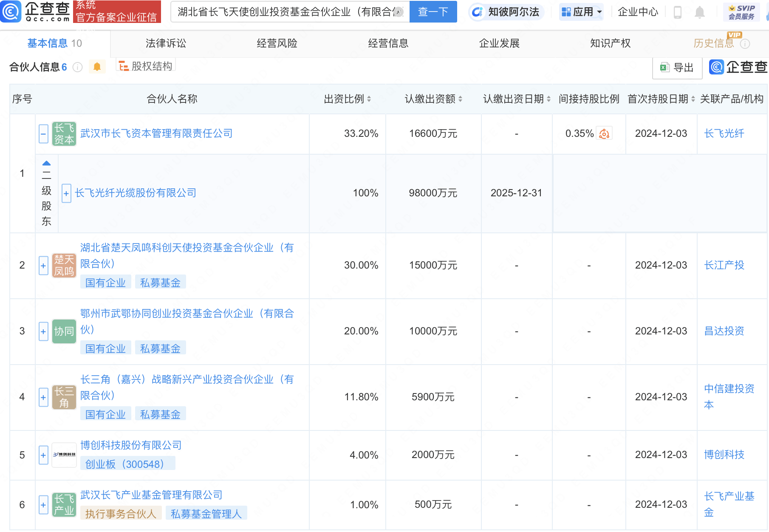The image size is (769, 532).
Task: Collapse the 武汉市长飞资本管理 row
Action: [x=43, y=134]
